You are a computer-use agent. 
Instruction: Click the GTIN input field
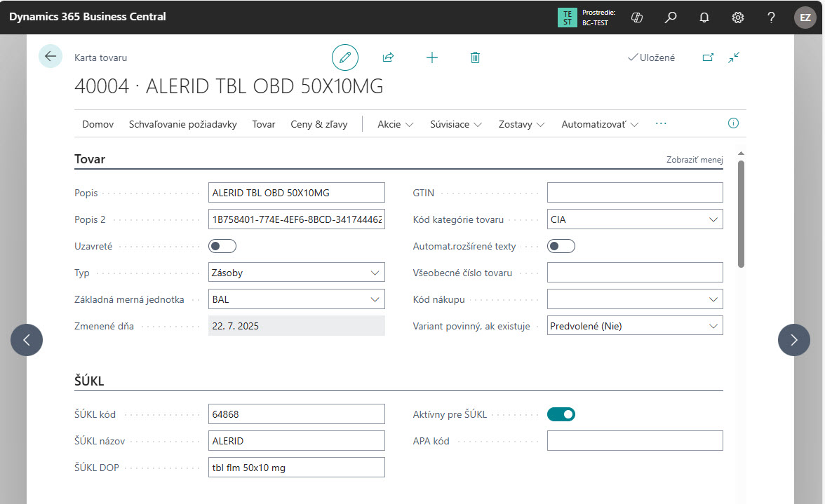[634, 193]
